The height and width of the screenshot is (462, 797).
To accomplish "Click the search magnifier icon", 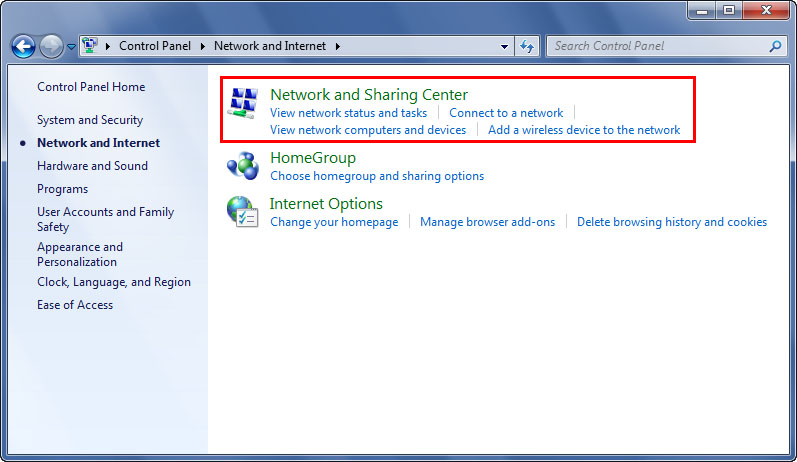I will 775,46.
